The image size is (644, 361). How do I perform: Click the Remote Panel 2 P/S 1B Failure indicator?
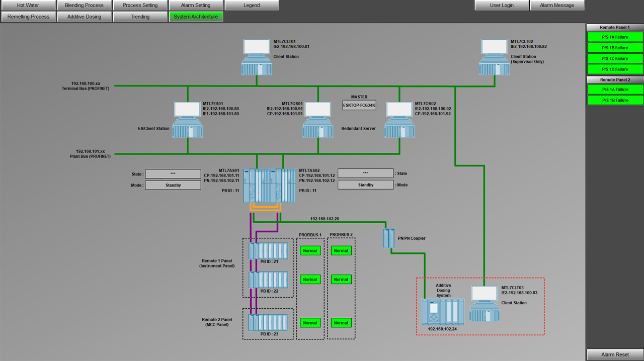615,101
